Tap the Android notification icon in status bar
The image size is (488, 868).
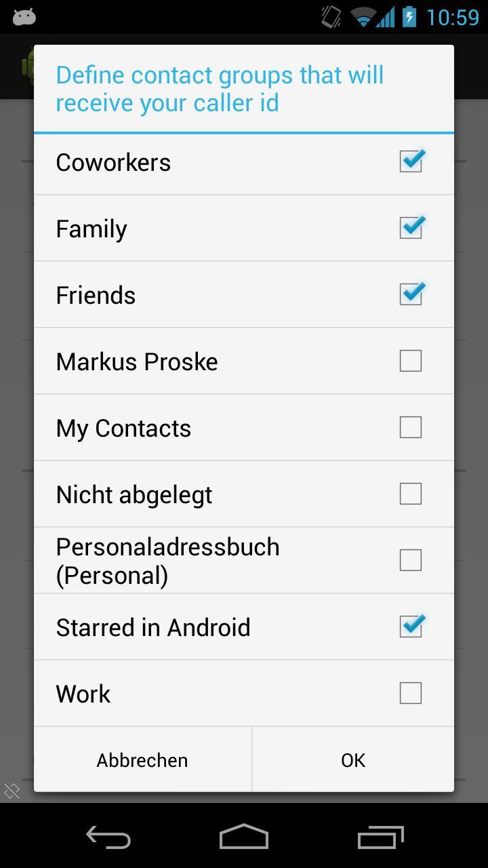[x=24, y=17]
